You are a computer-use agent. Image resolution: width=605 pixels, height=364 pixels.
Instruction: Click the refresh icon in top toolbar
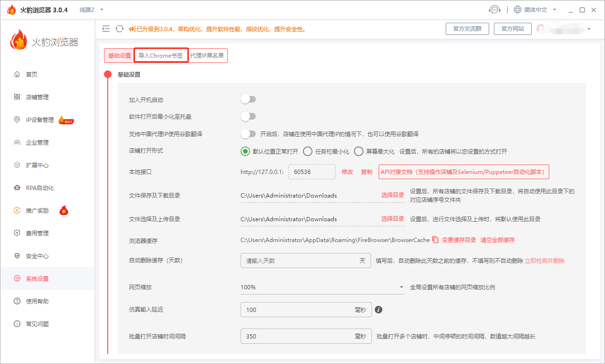click(120, 29)
